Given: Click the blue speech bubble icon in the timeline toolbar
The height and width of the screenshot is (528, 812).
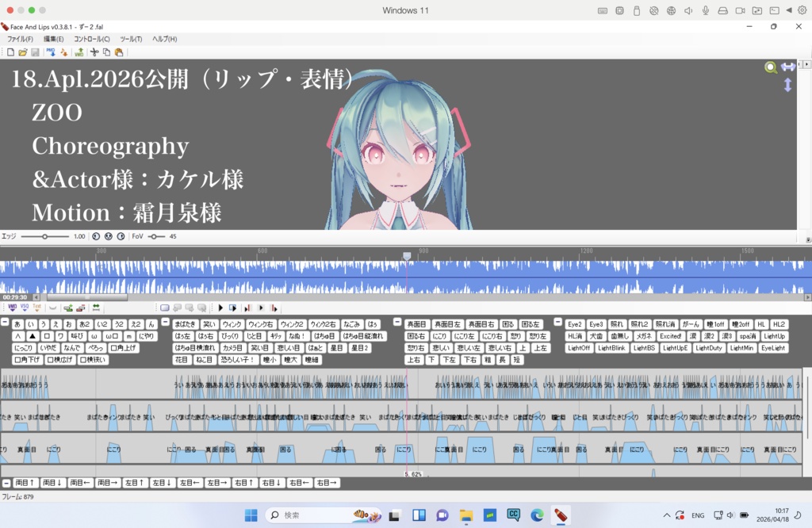Looking at the screenshot, I should point(165,308).
